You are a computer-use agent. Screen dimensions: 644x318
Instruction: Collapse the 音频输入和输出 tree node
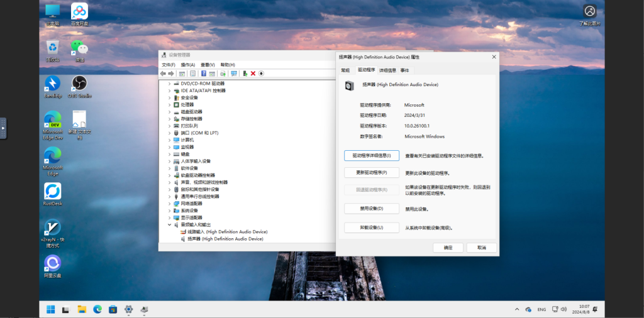tap(169, 224)
